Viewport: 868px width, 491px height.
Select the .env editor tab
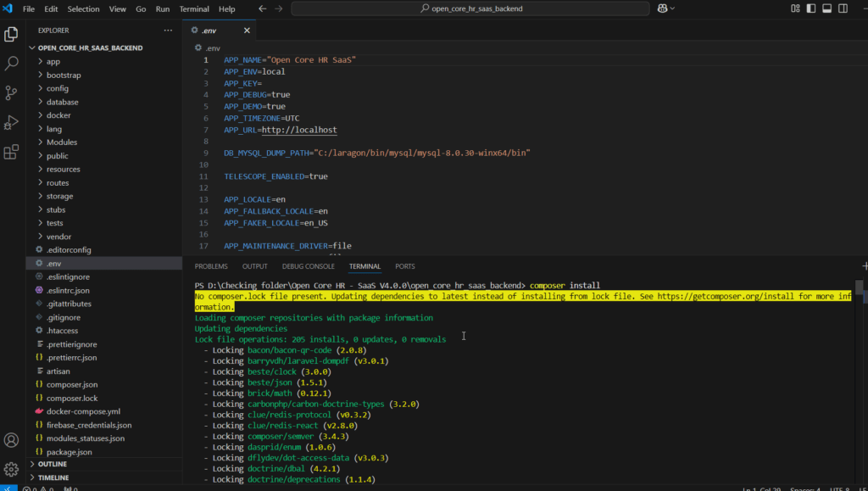coord(220,31)
